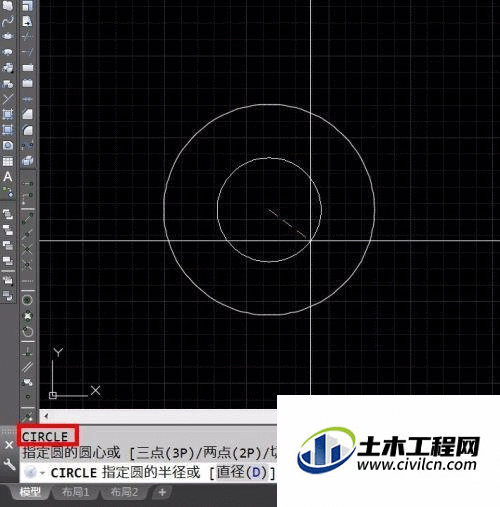The image size is (500, 507).
Task: Select the Region tool
Action: click(x=8, y=145)
